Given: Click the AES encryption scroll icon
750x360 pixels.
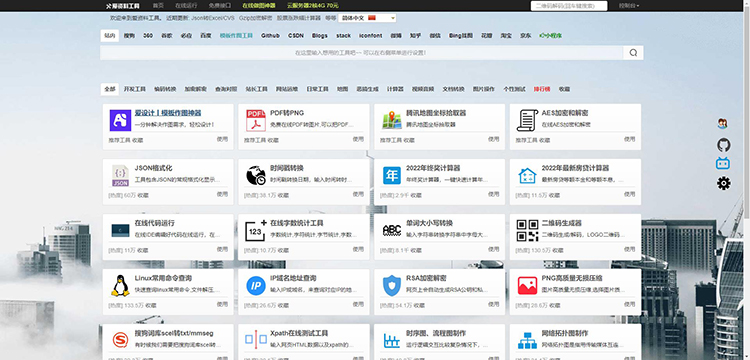Looking at the screenshot, I should [527, 120].
